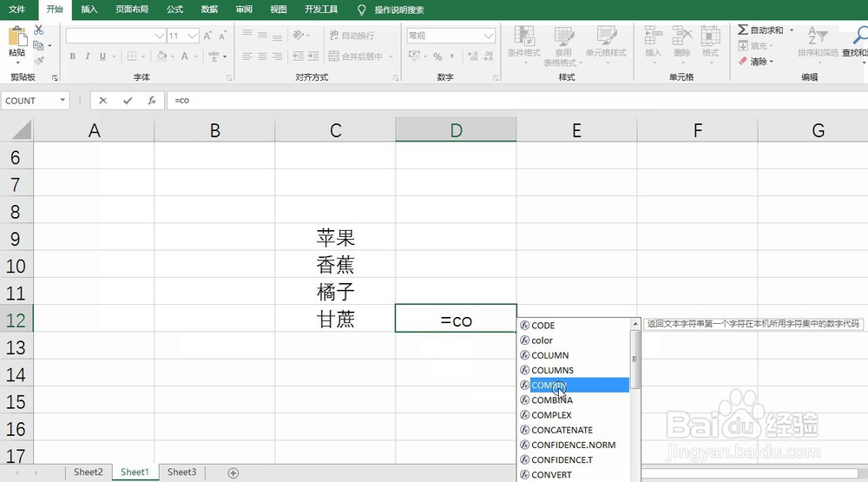Decrease the font size
Screen dimensions: 868x482
[x=222, y=36]
